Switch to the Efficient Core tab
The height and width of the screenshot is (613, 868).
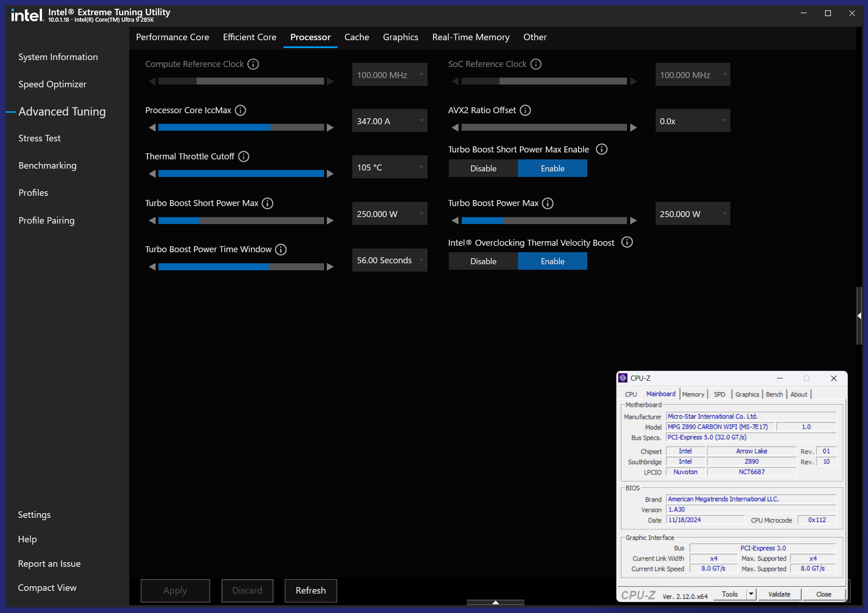click(x=249, y=37)
